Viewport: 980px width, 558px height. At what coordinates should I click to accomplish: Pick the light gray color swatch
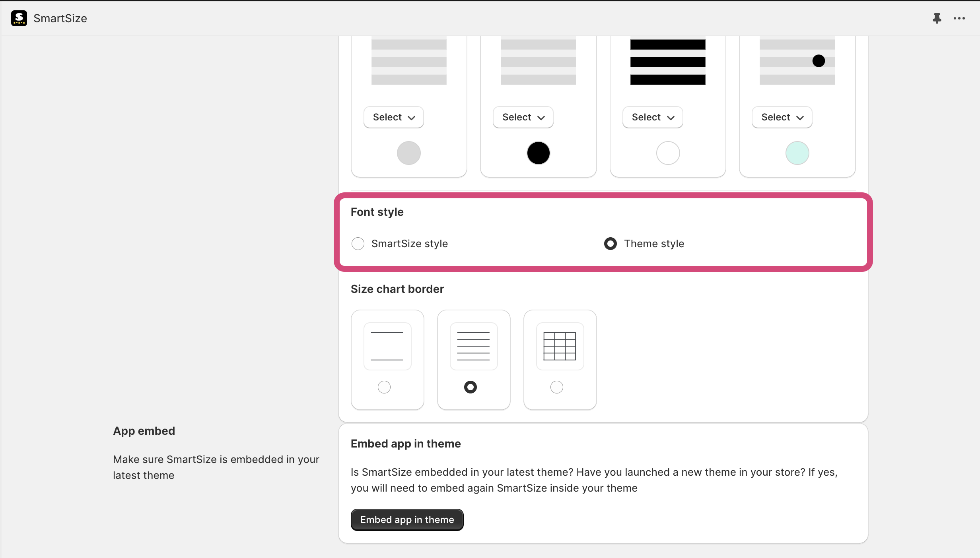pos(409,153)
